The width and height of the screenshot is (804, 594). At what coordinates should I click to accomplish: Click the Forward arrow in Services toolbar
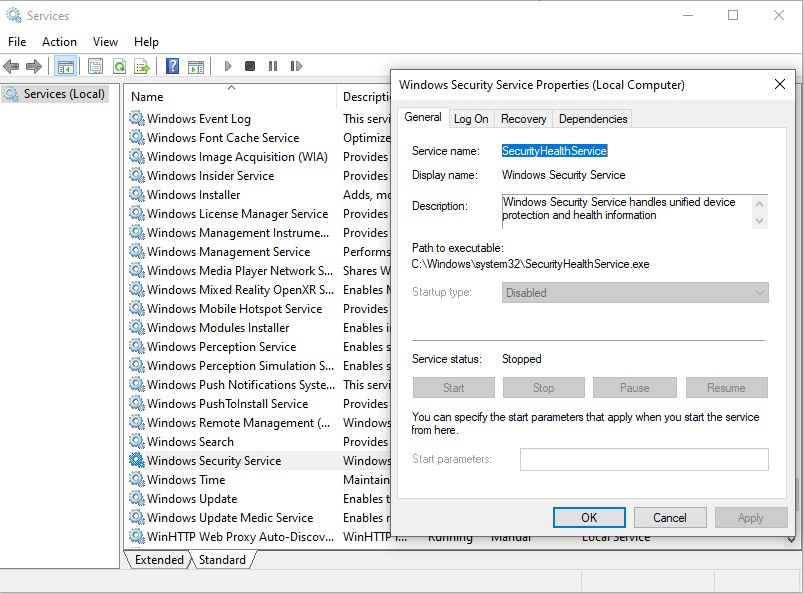34,66
